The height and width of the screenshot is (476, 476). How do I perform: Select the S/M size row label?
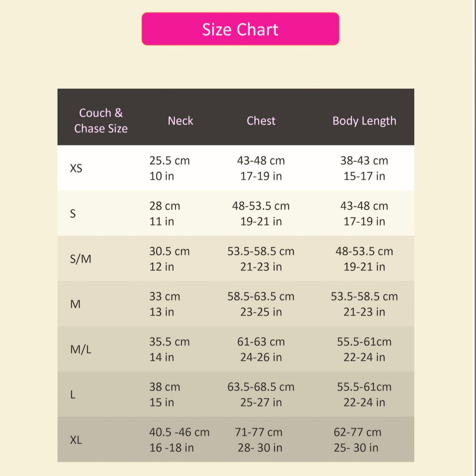tap(81, 259)
